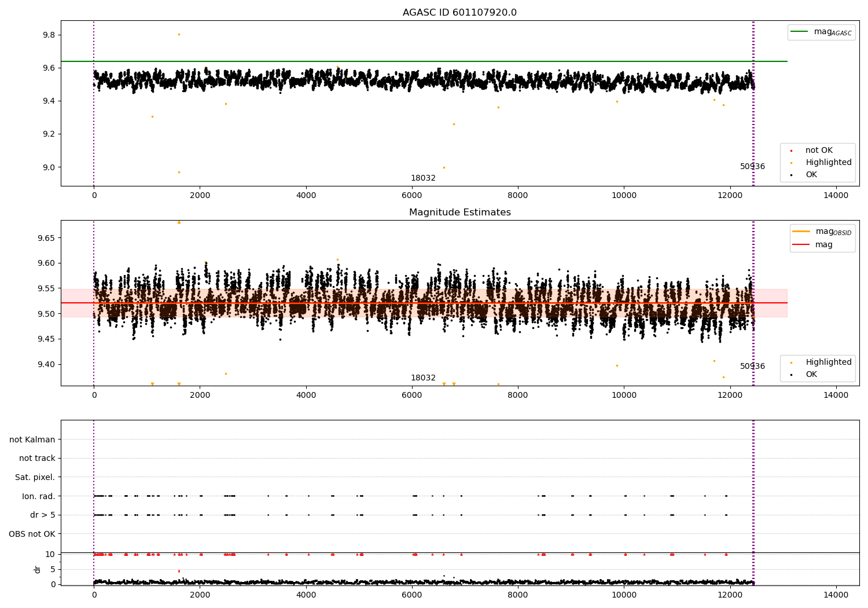Image resolution: width=868 pixels, height=608 pixels.
Task: Click the 'dr' axis label at bottom left
Action: pyautogui.click(x=38, y=569)
